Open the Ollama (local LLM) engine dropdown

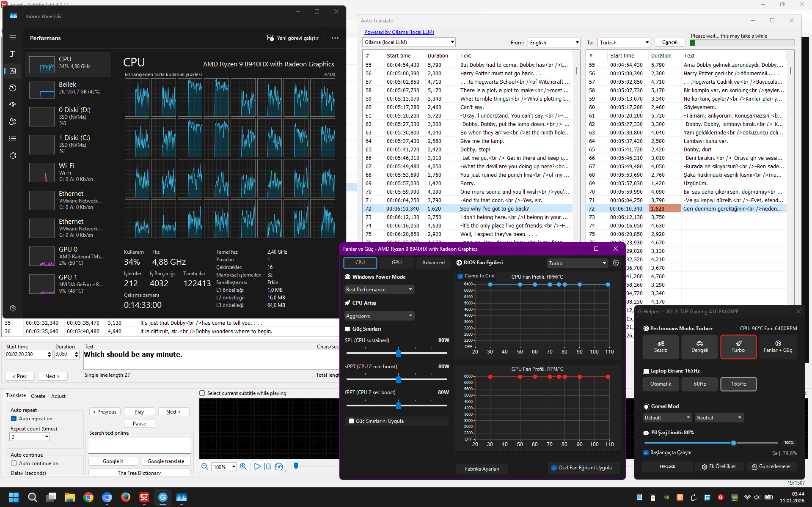click(x=409, y=42)
